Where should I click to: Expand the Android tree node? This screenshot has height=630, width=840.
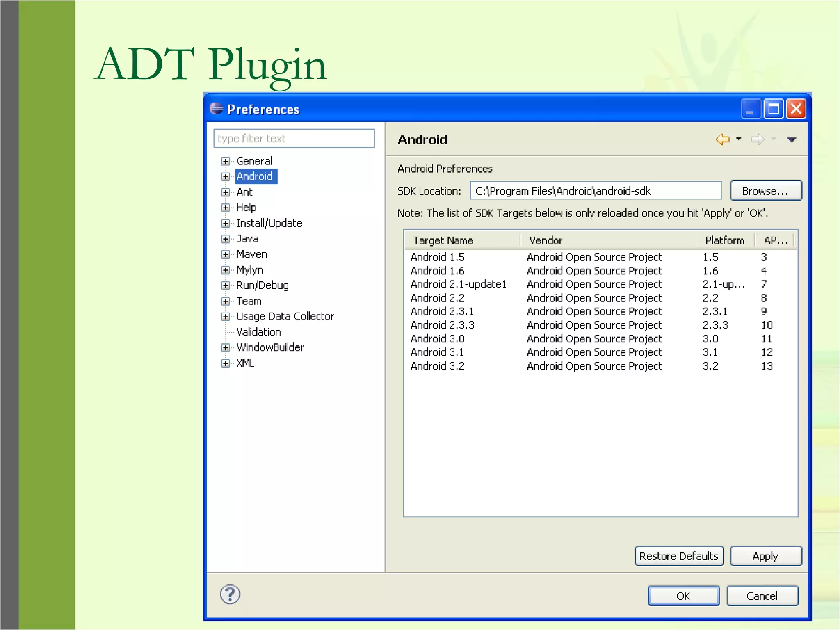pos(225,177)
